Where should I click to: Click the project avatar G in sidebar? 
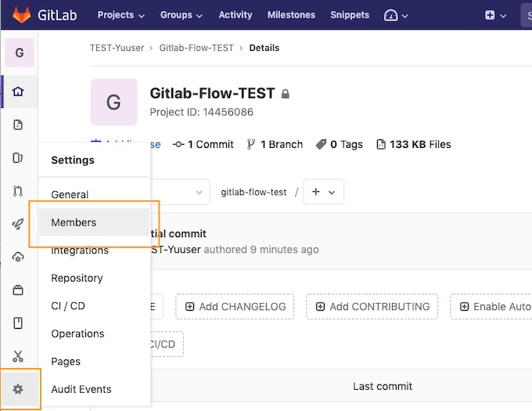tap(20, 52)
